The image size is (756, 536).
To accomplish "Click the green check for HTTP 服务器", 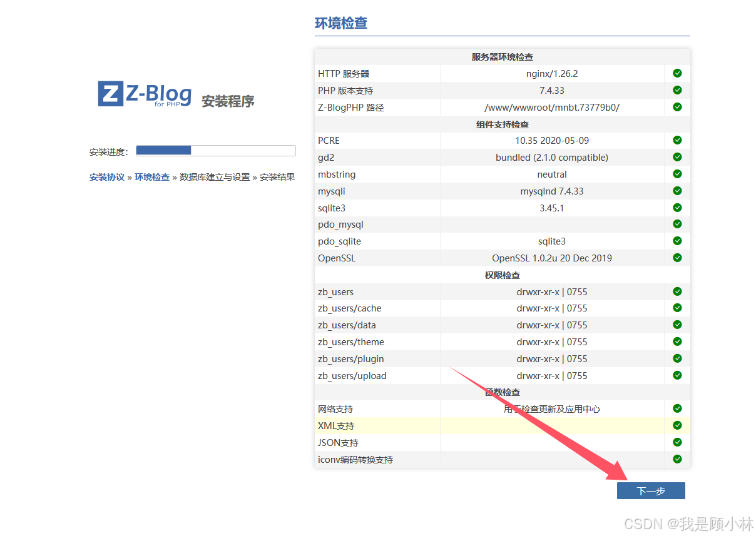I will click(x=677, y=73).
